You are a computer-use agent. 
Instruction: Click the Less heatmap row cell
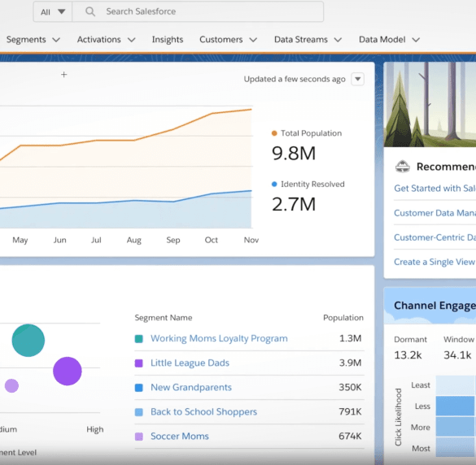456,406
